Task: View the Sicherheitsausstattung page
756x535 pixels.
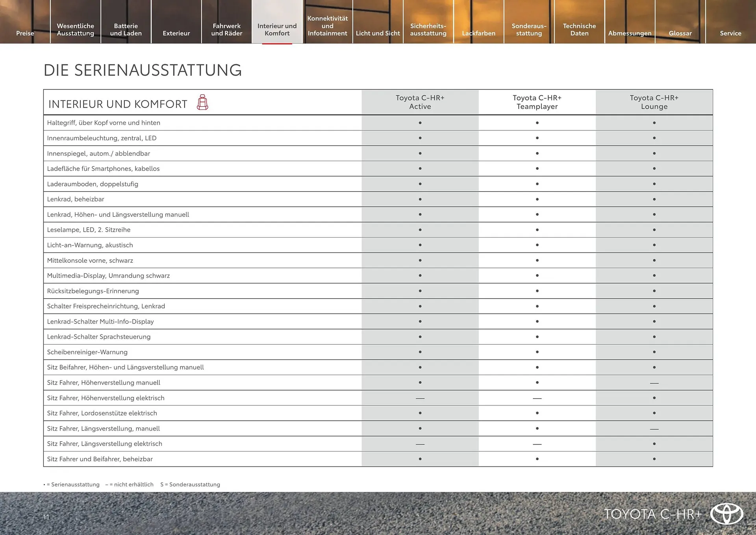Action: click(428, 29)
